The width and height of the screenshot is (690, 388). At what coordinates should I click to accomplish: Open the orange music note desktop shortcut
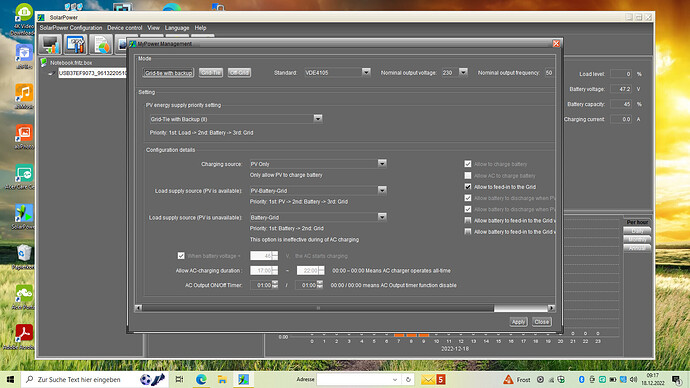point(24,96)
